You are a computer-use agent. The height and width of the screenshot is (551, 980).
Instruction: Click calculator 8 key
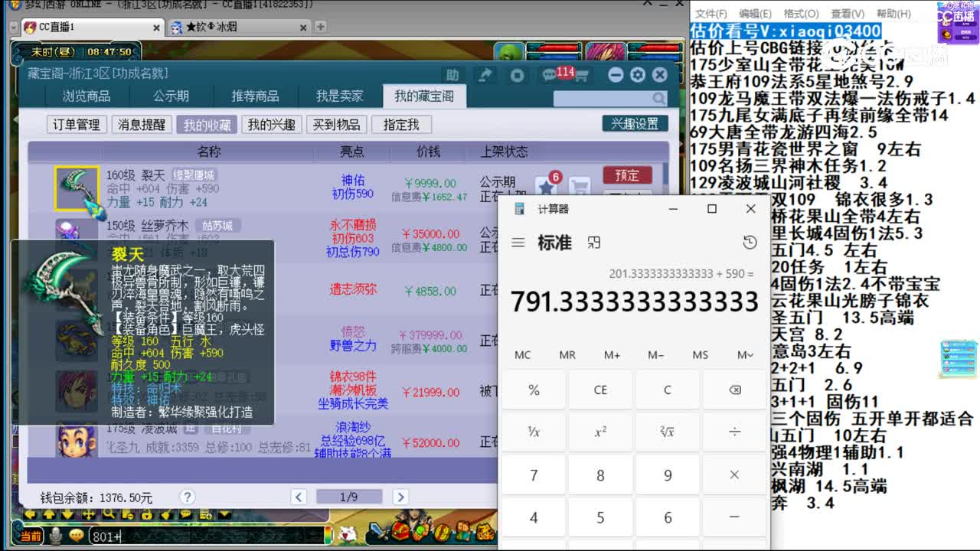point(600,475)
